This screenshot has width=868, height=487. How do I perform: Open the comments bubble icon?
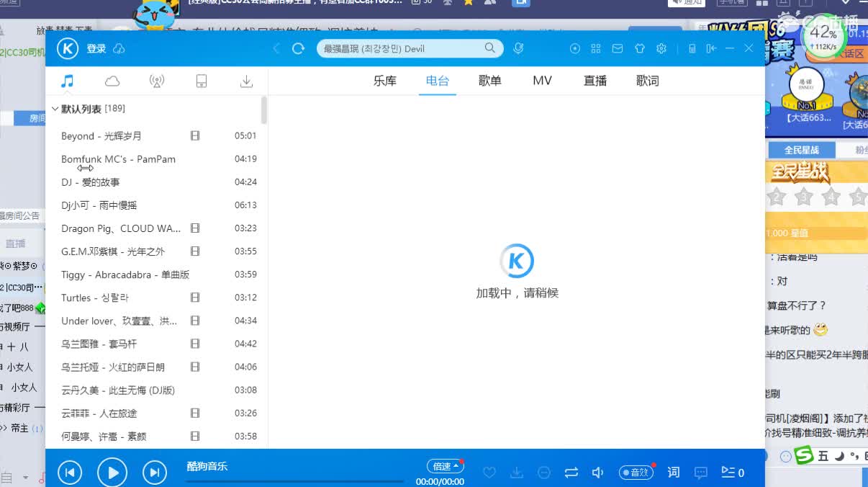pyautogui.click(x=701, y=473)
